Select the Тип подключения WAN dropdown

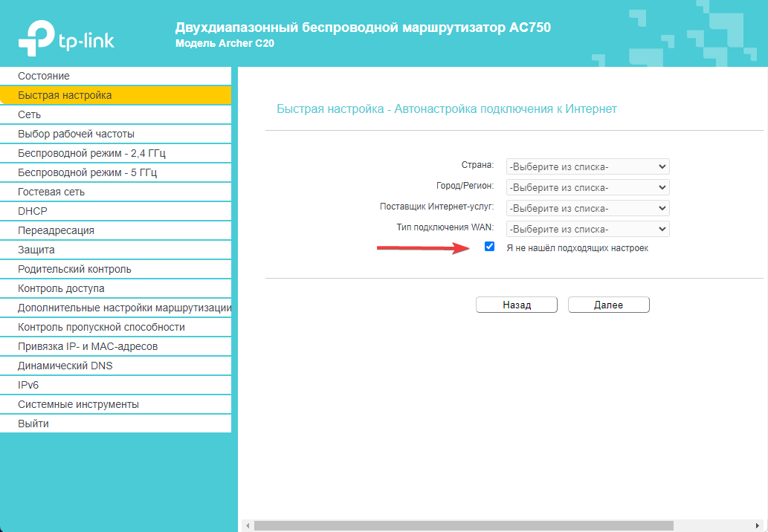pyautogui.click(x=587, y=229)
